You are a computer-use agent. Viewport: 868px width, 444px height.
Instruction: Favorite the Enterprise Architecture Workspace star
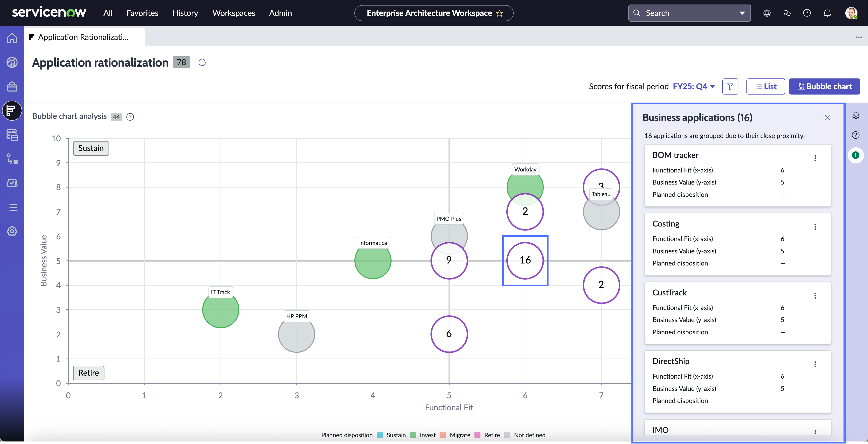click(x=500, y=13)
